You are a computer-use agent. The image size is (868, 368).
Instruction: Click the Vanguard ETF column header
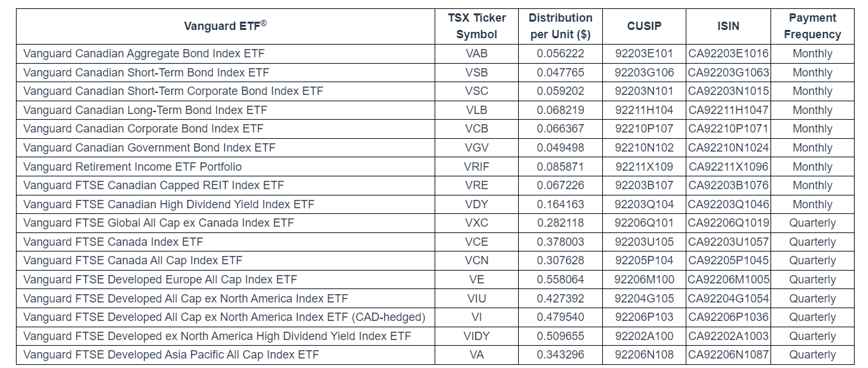click(225, 26)
